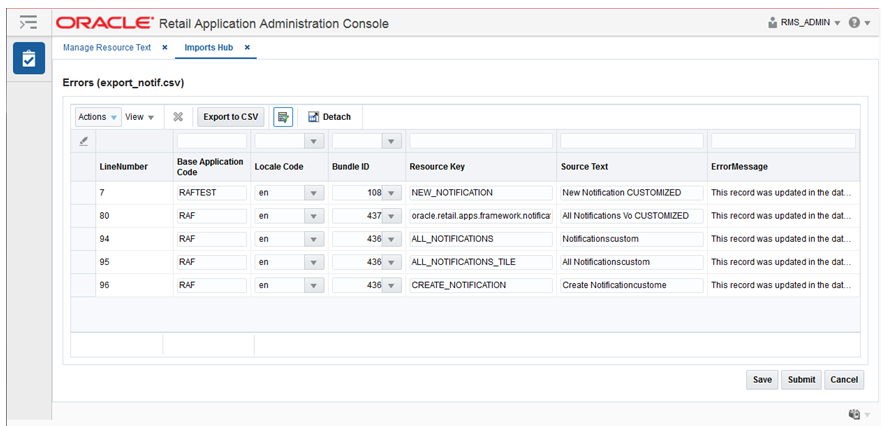Click the bottom-right status icon
883x426 pixels.
click(854, 414)
